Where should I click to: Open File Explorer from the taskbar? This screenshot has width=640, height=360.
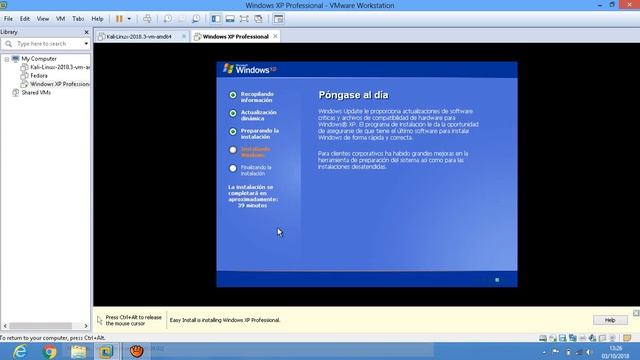click(x=78, y=351)
